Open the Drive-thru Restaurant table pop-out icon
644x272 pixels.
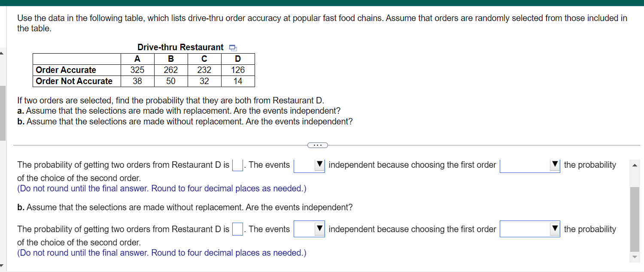pos(232,47)
